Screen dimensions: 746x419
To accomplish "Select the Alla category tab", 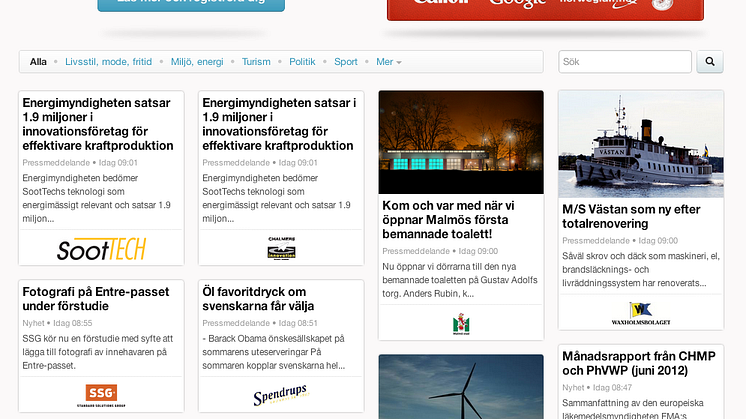I will point(38,62).
